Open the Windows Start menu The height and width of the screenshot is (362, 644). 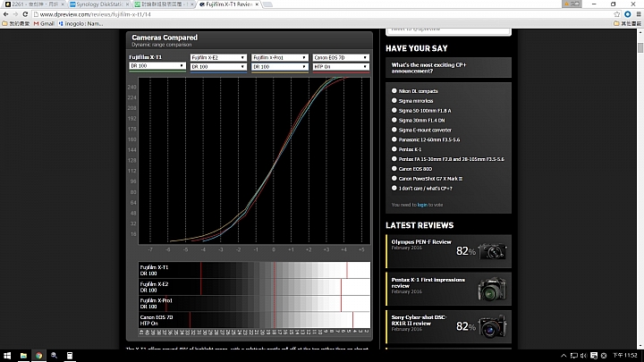[7, 356]
